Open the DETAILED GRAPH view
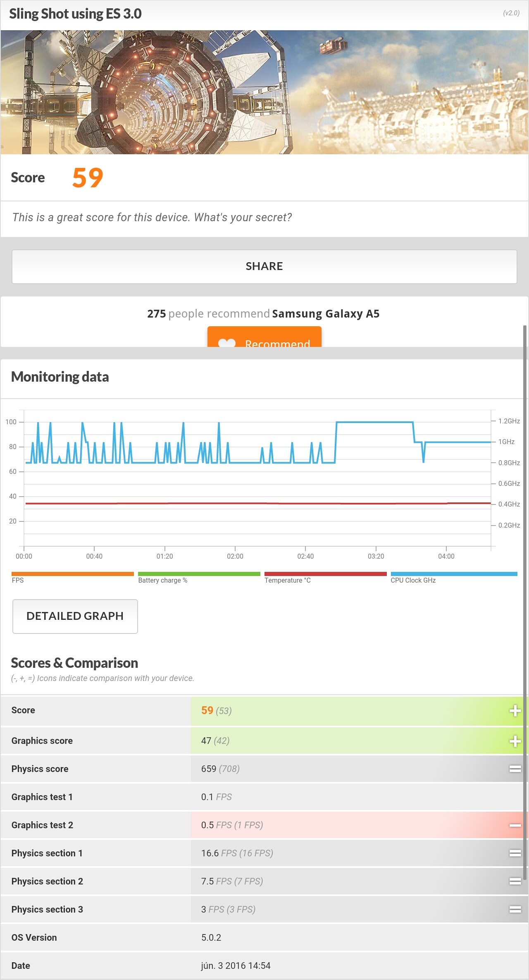 coord(75,616)
